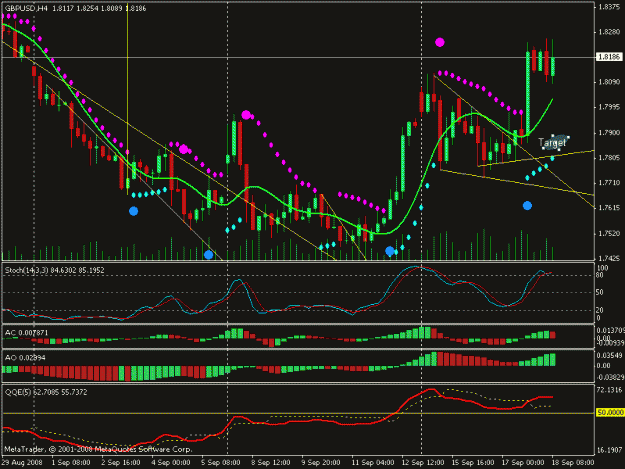Click the 1.7995 price axis label

click(x=609, y=107)
